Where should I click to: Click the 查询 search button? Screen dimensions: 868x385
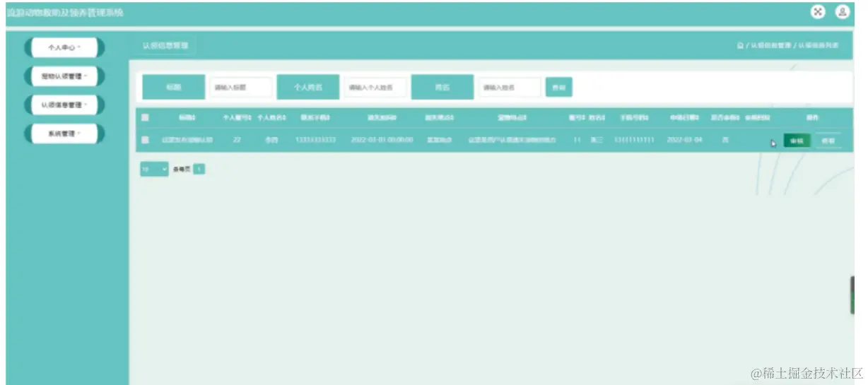558,88
